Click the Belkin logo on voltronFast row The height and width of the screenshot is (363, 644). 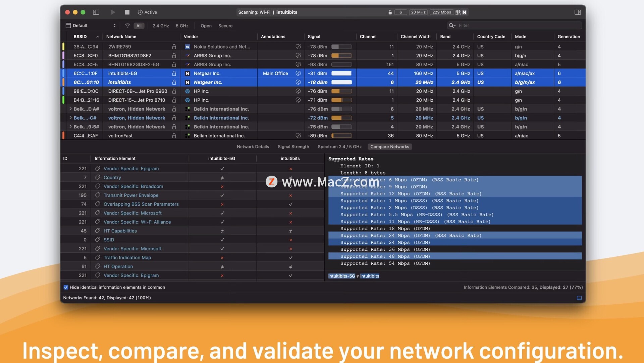click(187, 136)
